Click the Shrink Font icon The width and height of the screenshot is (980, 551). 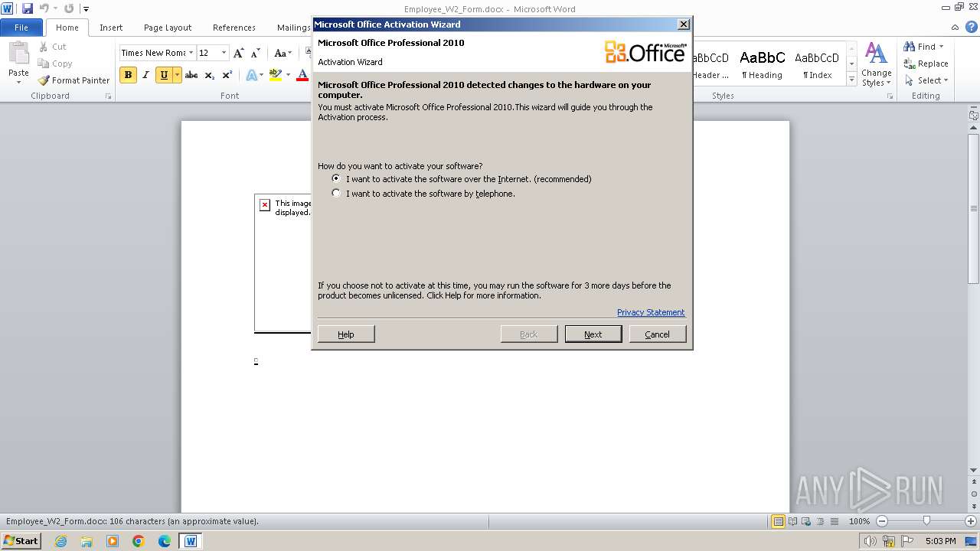click(256, 53)
